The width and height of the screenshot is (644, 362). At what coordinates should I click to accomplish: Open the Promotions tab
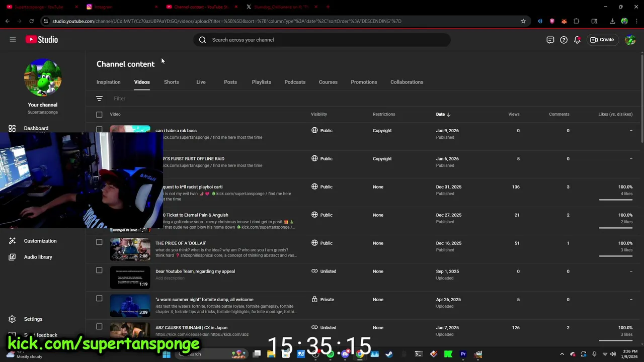pyautogui.click(x=364, y=82)
